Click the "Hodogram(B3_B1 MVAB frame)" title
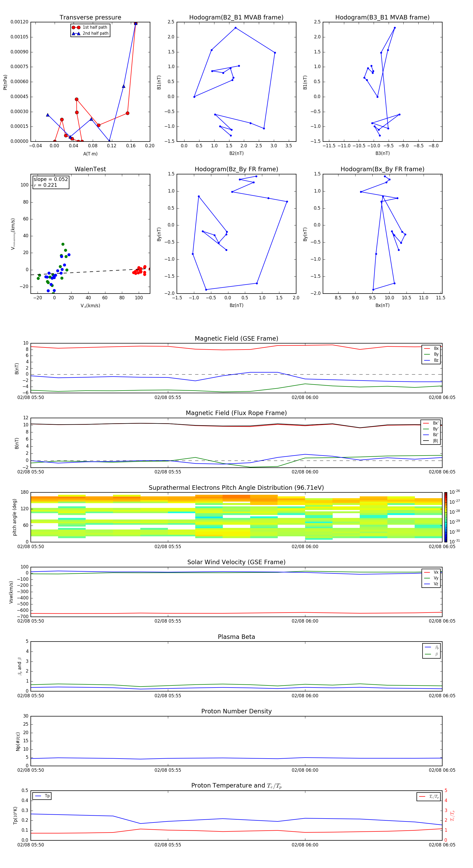Image resolution: width=473 pixels, height=868 pixels. [382, 18]
